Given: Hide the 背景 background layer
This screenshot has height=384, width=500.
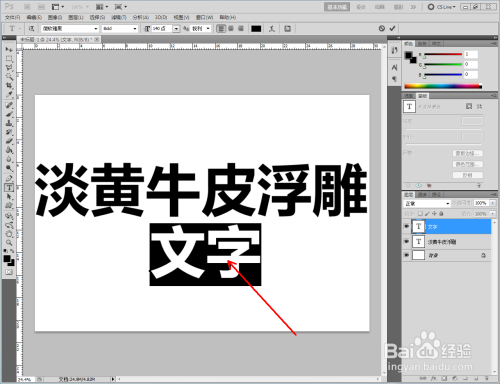Looking at the screenshot, I should click(x=406, y=255).
